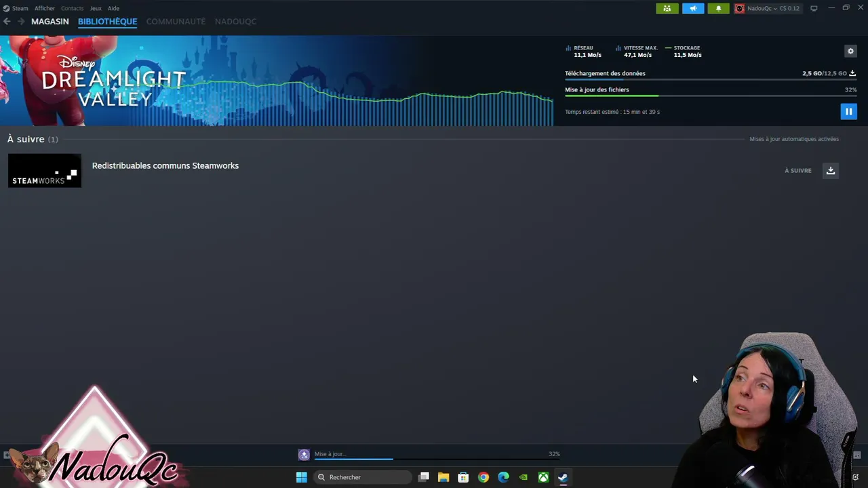
Task: Click the Steam taskbar icon
Action: pos(563,477)
